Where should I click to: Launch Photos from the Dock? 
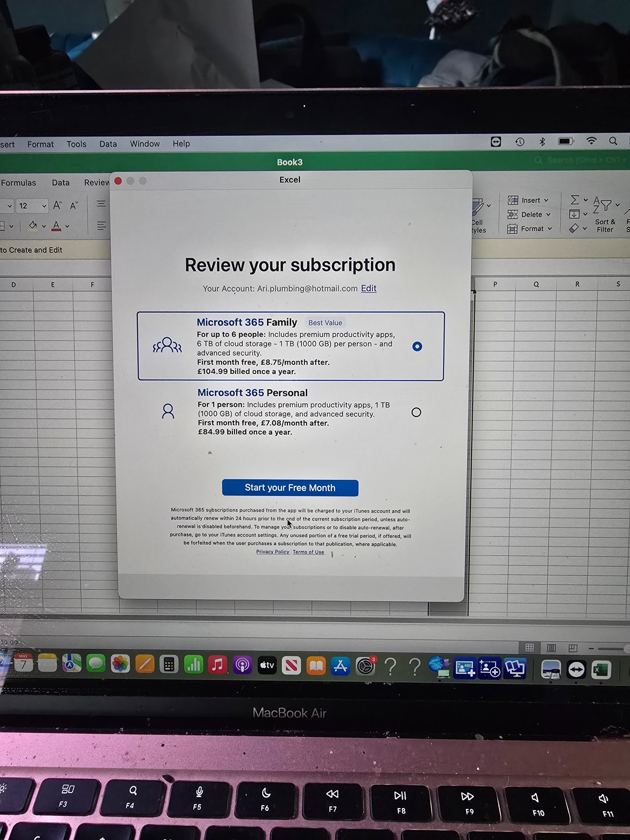pos(120,664)
